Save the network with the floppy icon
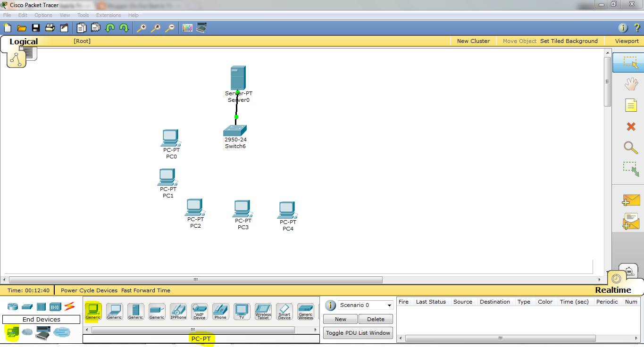 tap(36, 28)
